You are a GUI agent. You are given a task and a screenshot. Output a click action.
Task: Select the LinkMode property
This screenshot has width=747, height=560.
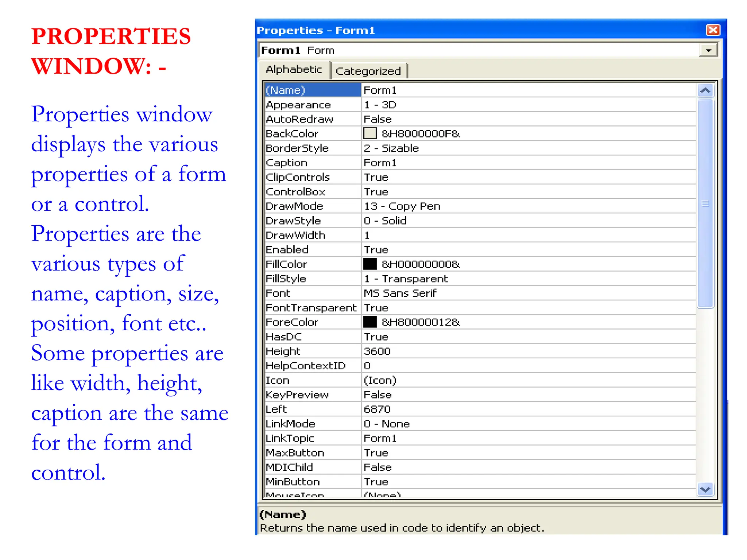pos(313,424)
